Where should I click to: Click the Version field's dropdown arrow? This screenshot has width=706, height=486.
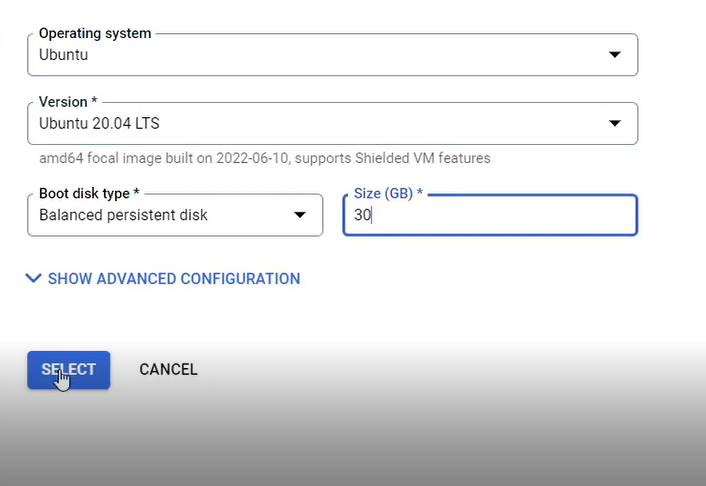[615, 123]
